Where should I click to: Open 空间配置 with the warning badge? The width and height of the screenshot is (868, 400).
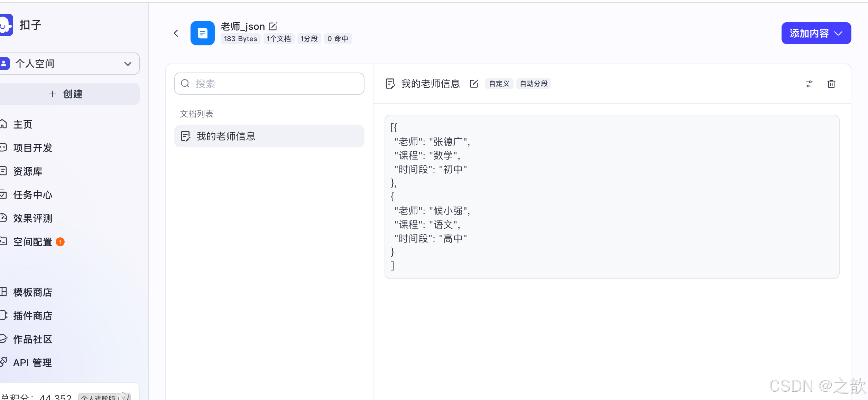click(x=33, y=242)
